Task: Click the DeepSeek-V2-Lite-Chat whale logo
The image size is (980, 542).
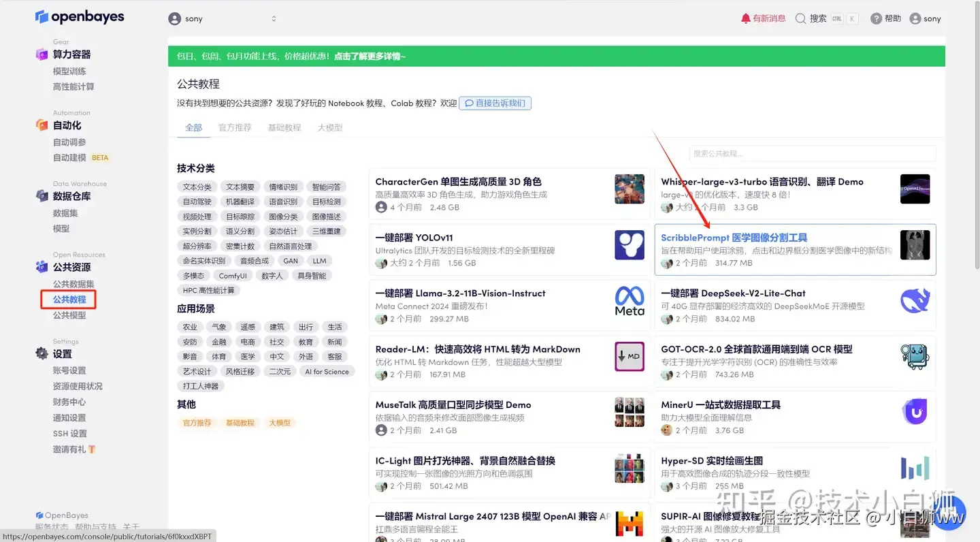Action: pyautogui.click(x=915, y=301)
